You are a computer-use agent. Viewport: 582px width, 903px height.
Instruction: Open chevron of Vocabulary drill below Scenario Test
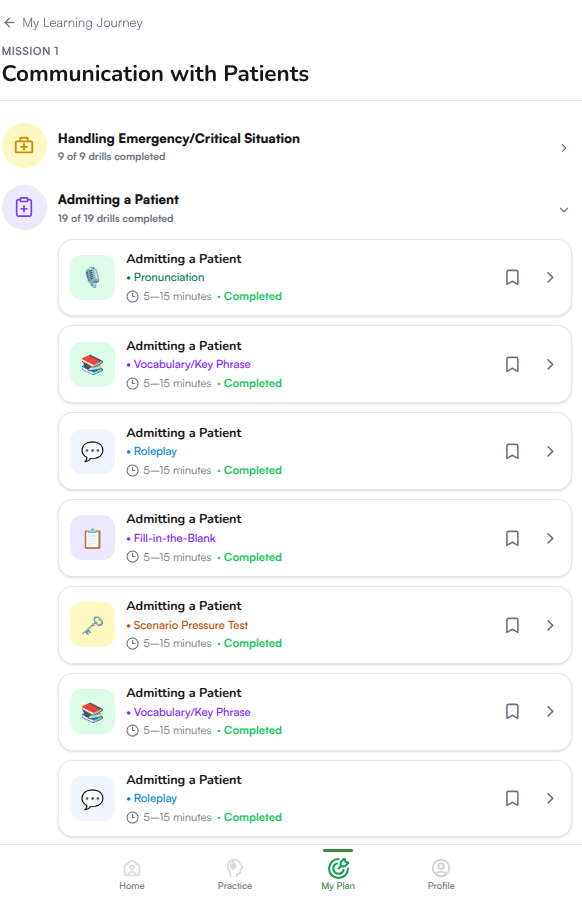[550, 712]
